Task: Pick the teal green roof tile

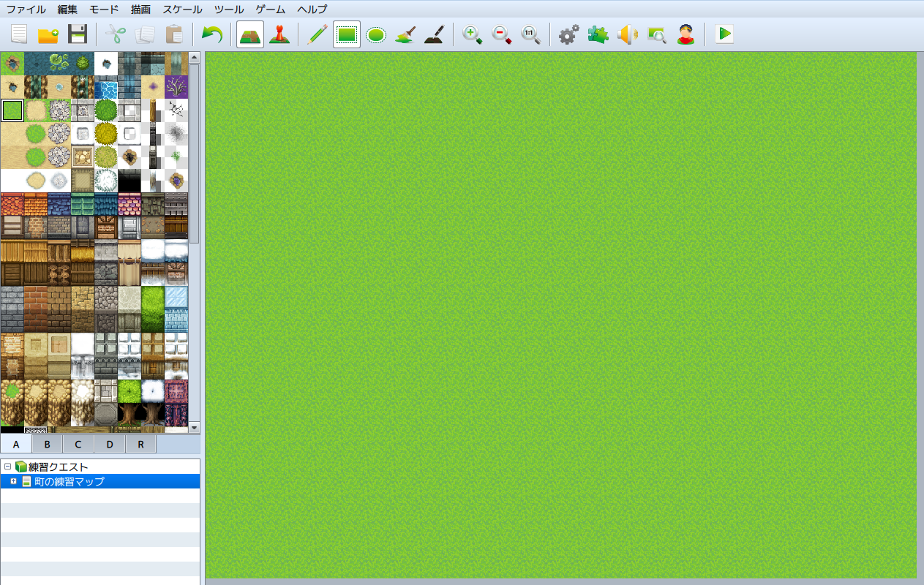Action: (83, 204)
